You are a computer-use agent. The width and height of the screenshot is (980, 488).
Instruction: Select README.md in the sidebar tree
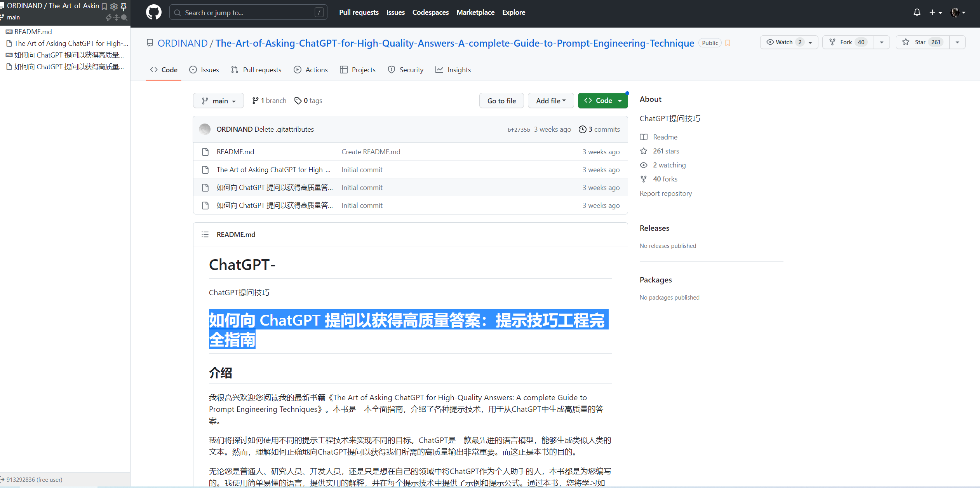coord(33,31)
